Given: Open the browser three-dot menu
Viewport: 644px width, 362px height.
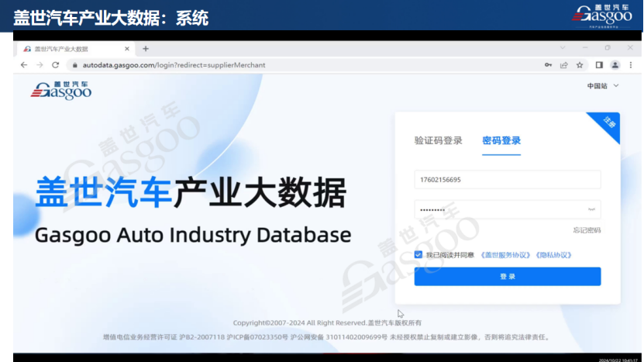Looking at the screenshot, I should coord(631,65).
